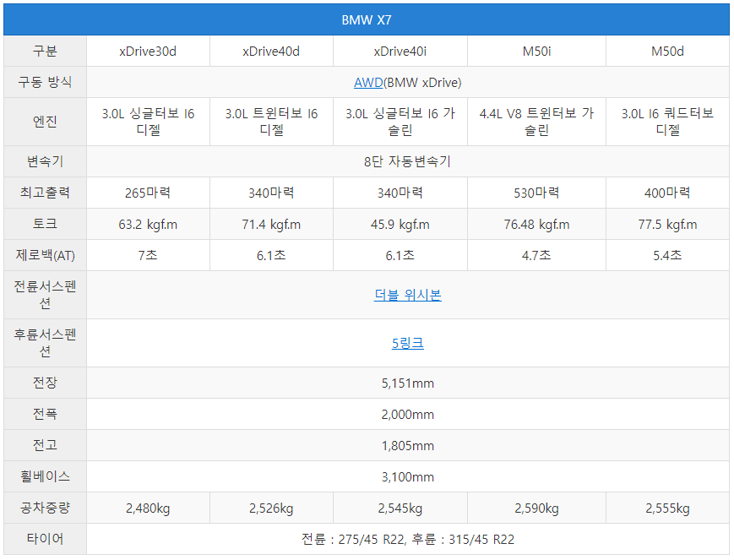The width and height of the screenshot is (734, 560).
Task: Click the tire size specification text
Action: tap(407, 540)
